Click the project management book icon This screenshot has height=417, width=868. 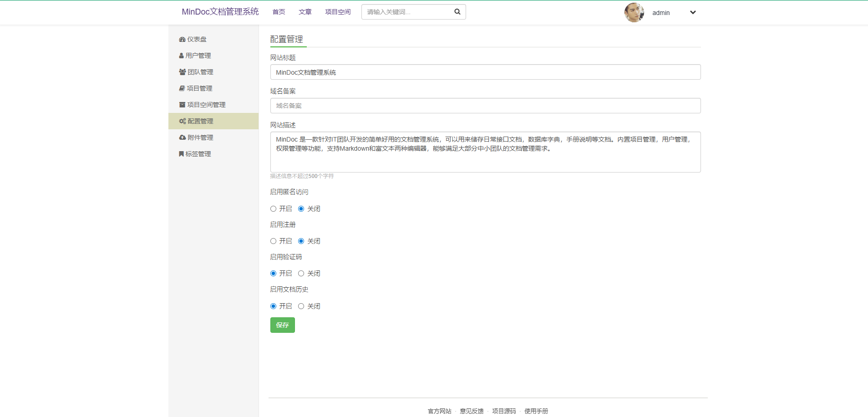[x=182, y=89]
